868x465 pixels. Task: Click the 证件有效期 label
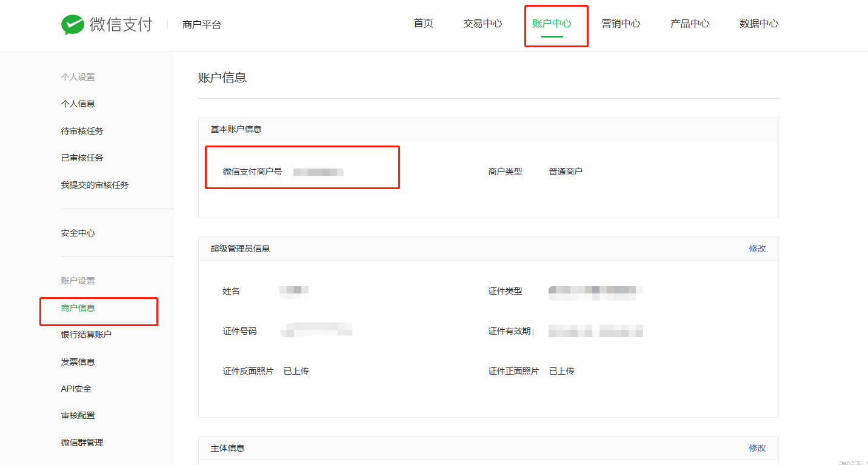[509, 331]
